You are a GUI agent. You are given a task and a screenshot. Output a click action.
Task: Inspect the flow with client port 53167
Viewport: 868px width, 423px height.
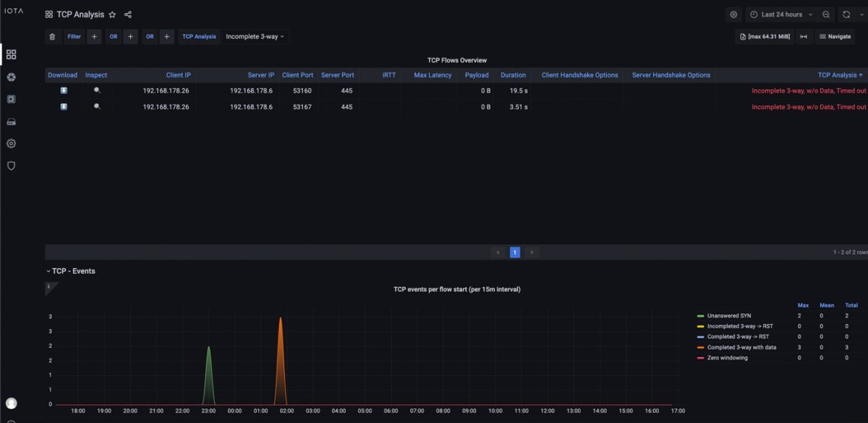97,107
